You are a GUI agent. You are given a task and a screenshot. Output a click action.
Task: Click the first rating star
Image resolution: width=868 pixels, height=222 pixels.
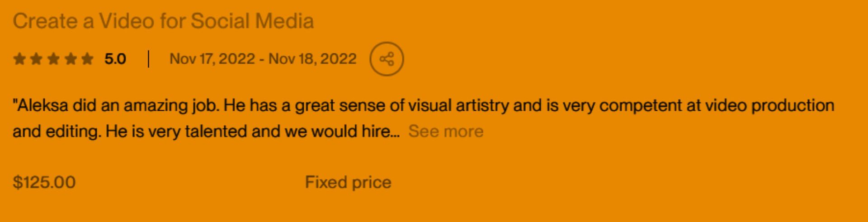point(19,59)
